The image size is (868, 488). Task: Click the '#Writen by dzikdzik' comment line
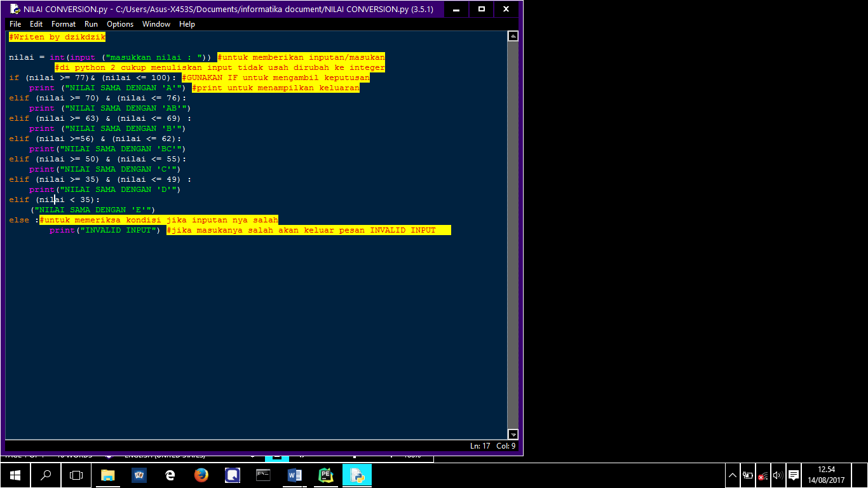click(x=57, y=37)
